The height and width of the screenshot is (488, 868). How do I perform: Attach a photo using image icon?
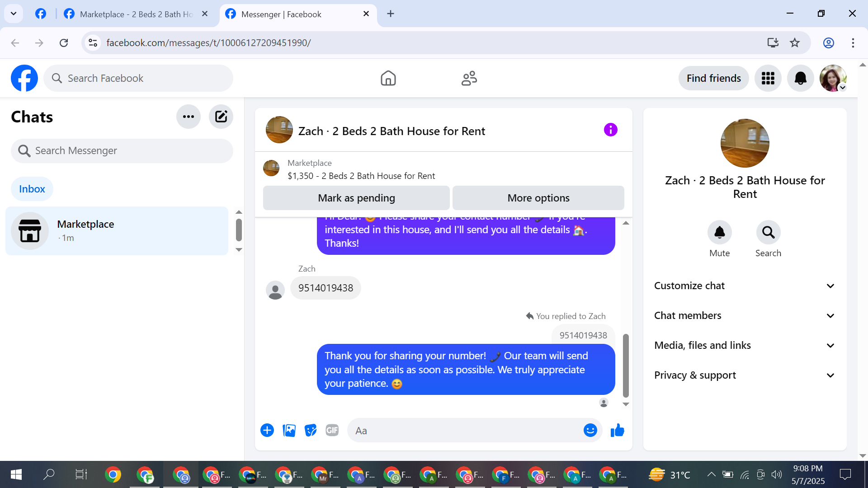click(289, 431)
